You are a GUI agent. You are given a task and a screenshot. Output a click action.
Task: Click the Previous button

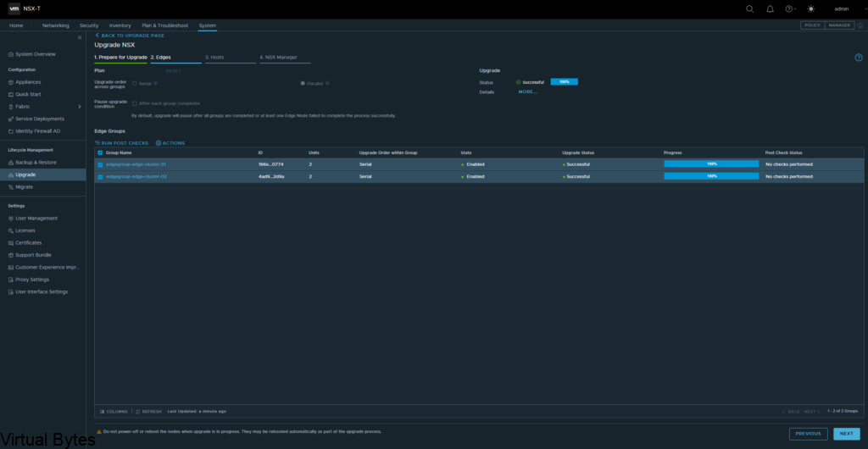[808, 434]
